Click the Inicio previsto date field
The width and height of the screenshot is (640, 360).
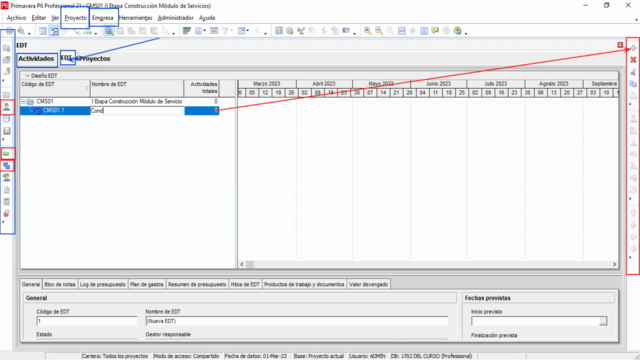[535, 321]
